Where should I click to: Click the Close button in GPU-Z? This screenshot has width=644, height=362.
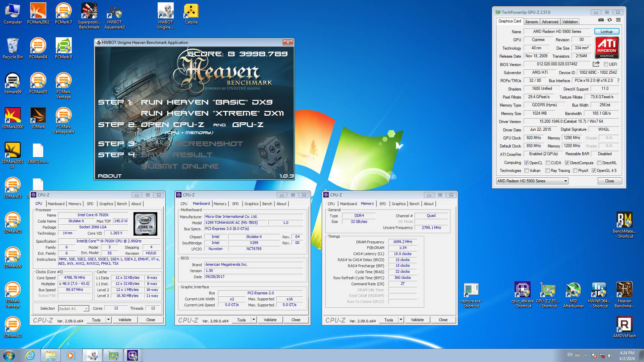point(609,181)
